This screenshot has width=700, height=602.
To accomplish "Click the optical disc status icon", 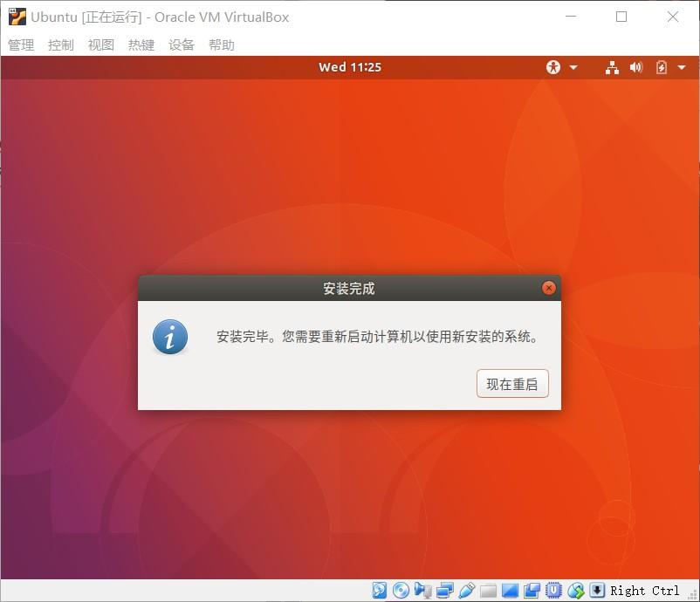I will pyautogui.click(x=401, y=590).
